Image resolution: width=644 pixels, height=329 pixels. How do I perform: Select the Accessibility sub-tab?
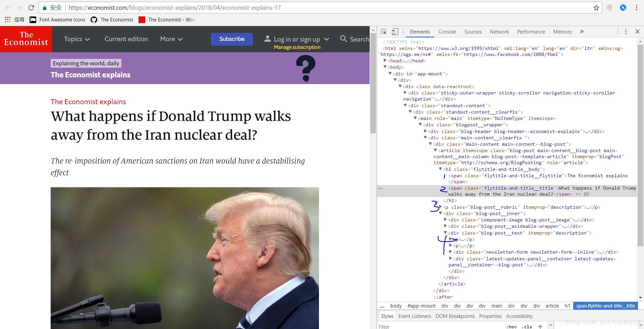coord(519,316)
